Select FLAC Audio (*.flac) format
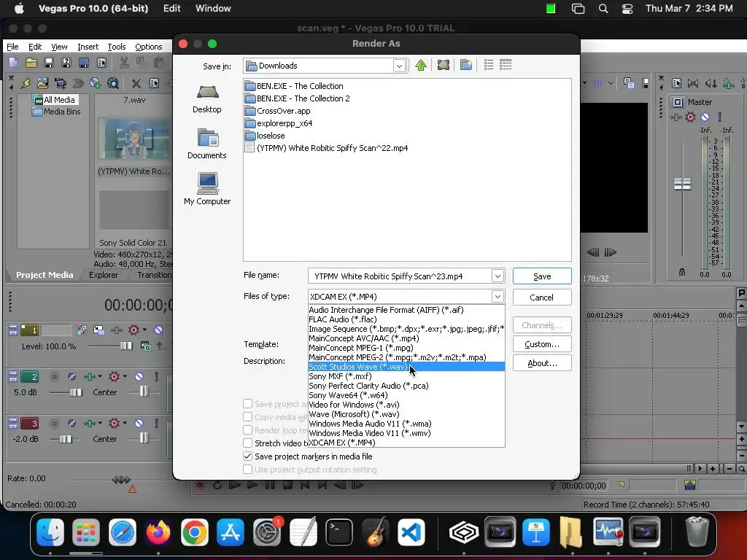 pos(406,319)
